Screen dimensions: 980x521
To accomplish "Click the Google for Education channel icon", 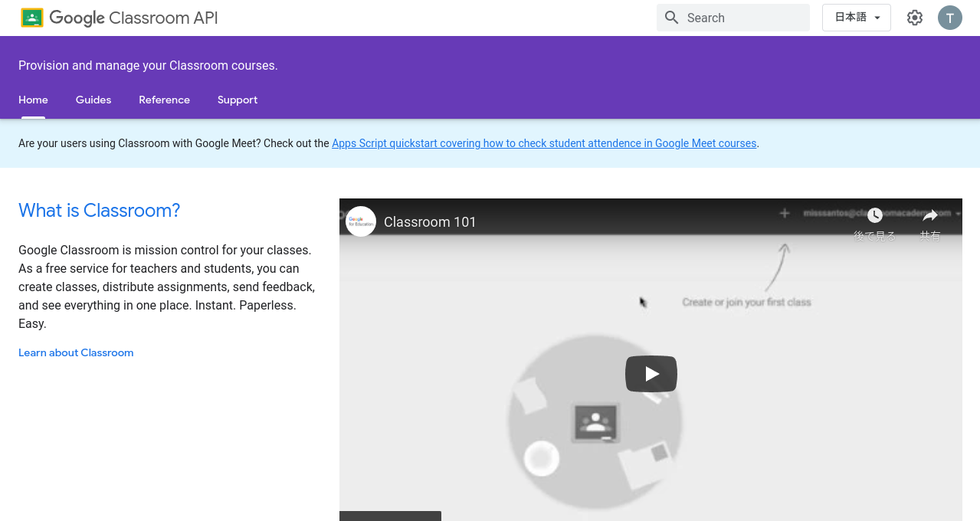I will [x=361, y=221].
